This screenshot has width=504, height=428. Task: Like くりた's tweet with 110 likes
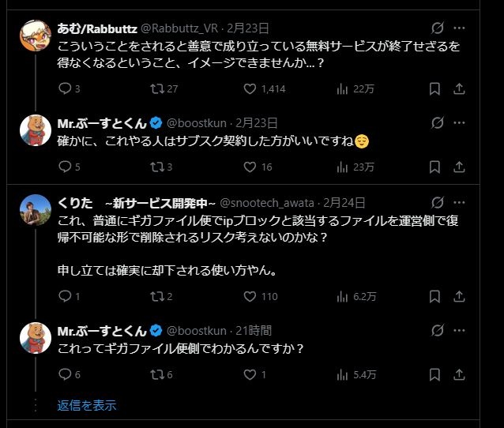point(250,296)
